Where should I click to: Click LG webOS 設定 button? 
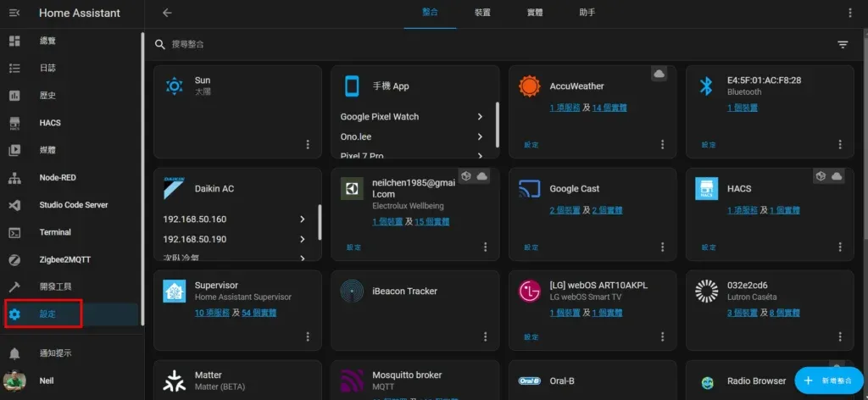(x=531, y=337)
